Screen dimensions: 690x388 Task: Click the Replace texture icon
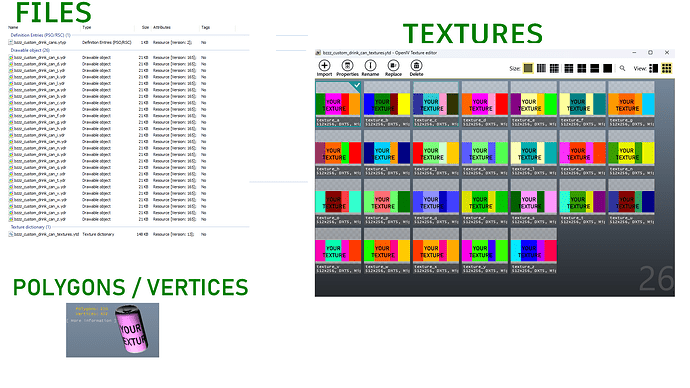[x=393, y=66]
